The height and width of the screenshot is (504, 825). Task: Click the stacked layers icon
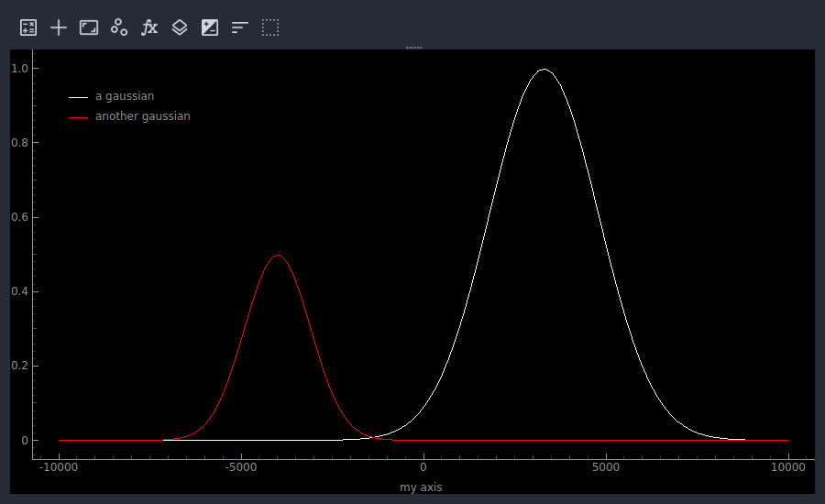(180, 27)
